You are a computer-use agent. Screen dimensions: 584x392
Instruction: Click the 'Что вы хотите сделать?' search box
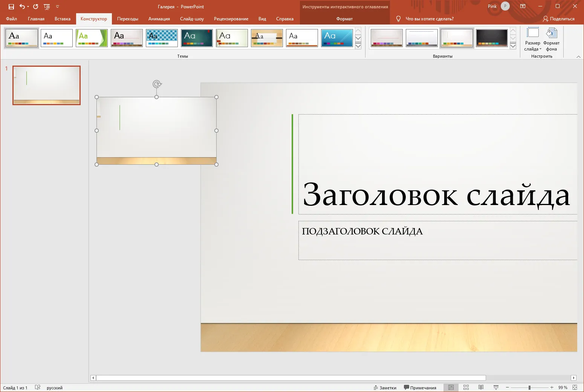430,19
